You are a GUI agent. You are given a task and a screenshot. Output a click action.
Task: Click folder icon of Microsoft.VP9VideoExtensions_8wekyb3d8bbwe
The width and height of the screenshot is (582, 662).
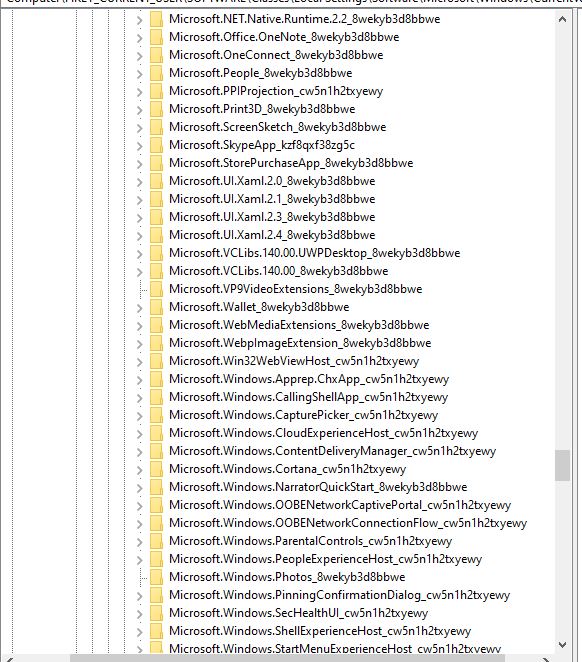click(156, 289)
